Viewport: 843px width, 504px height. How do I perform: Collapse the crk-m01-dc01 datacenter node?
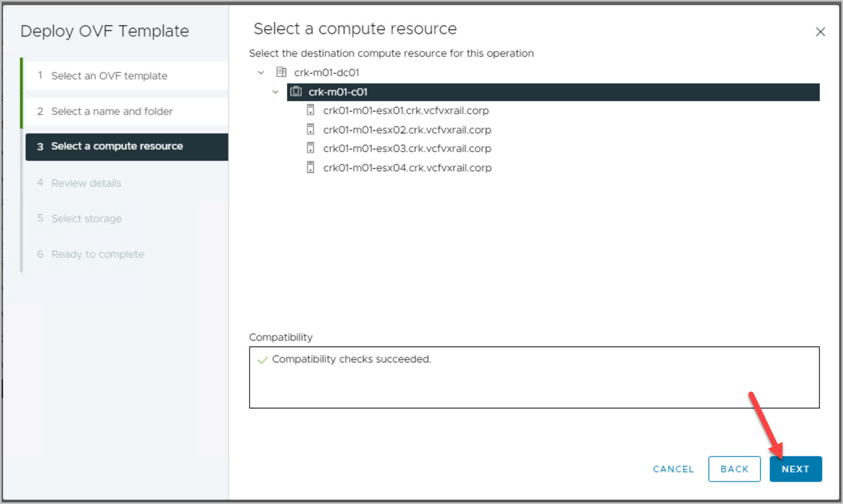[261, 72]
